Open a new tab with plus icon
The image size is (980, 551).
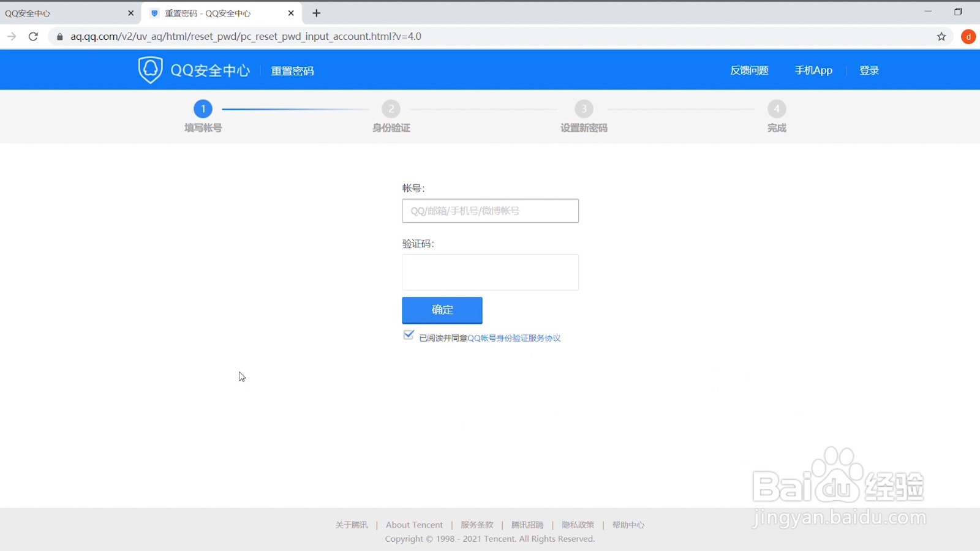point(316,13)
